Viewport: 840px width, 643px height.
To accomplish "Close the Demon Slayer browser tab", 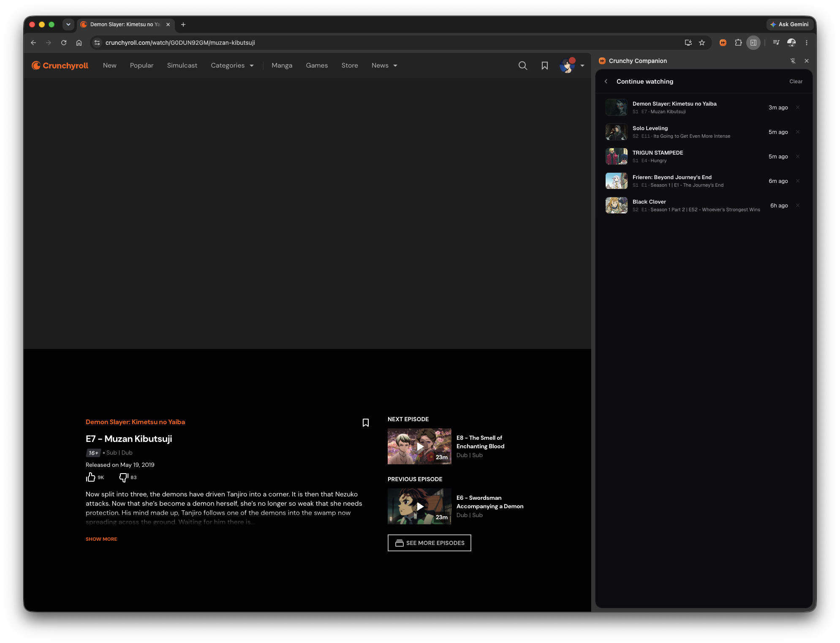I will [168, 25].
